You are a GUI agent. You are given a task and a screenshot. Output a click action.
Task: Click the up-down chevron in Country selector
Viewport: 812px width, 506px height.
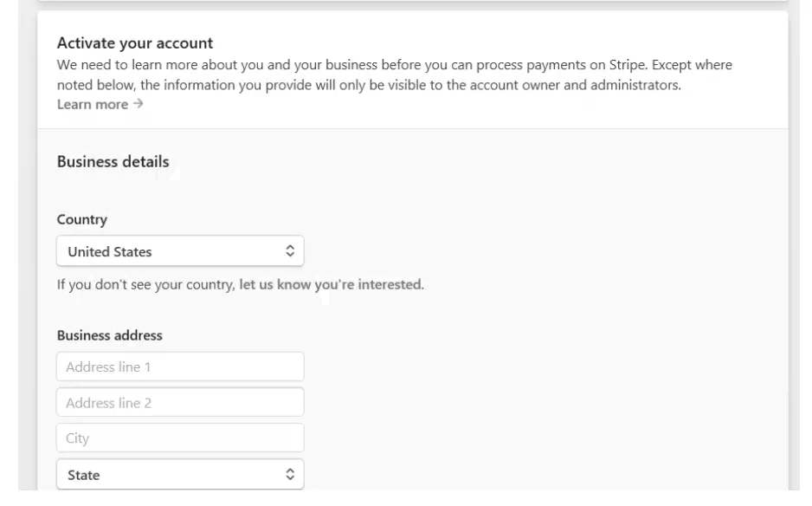(290, 251)
